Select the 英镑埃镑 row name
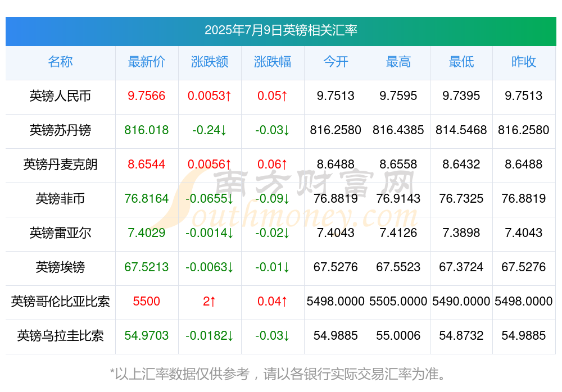The image size is (562, 392). click(x=60, y=267)
